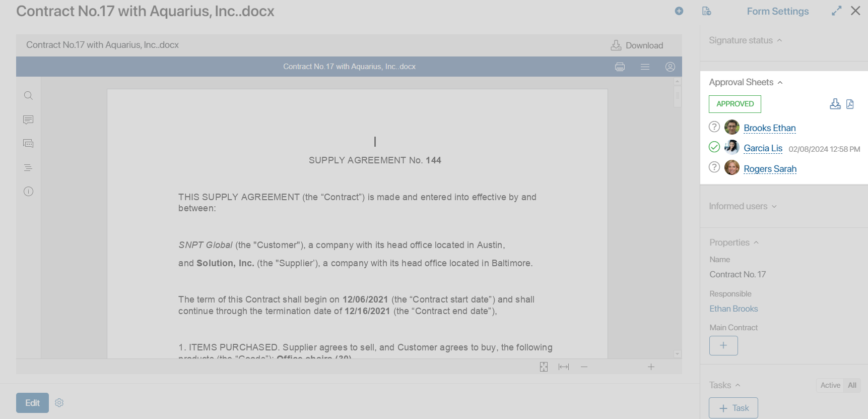Screen dimensions: 868x419
Task: Click the pending status icon for Rogers Sarah
Action: coord(714,167)
